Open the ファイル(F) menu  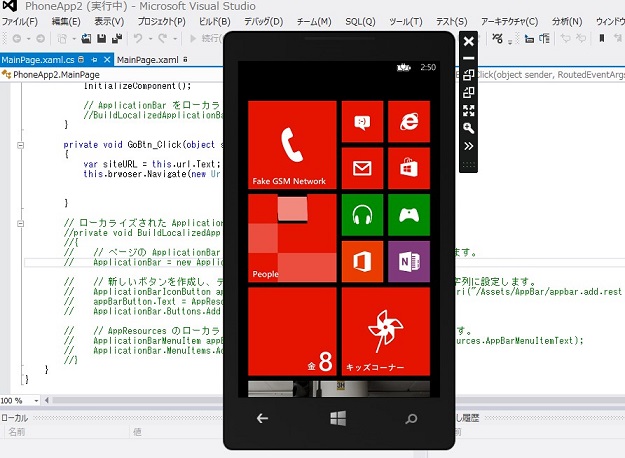pyautogui.click(x=19, y=22)
